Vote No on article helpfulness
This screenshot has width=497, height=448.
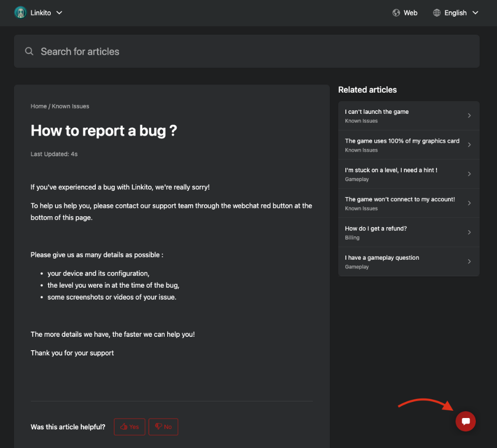point(163,427)
